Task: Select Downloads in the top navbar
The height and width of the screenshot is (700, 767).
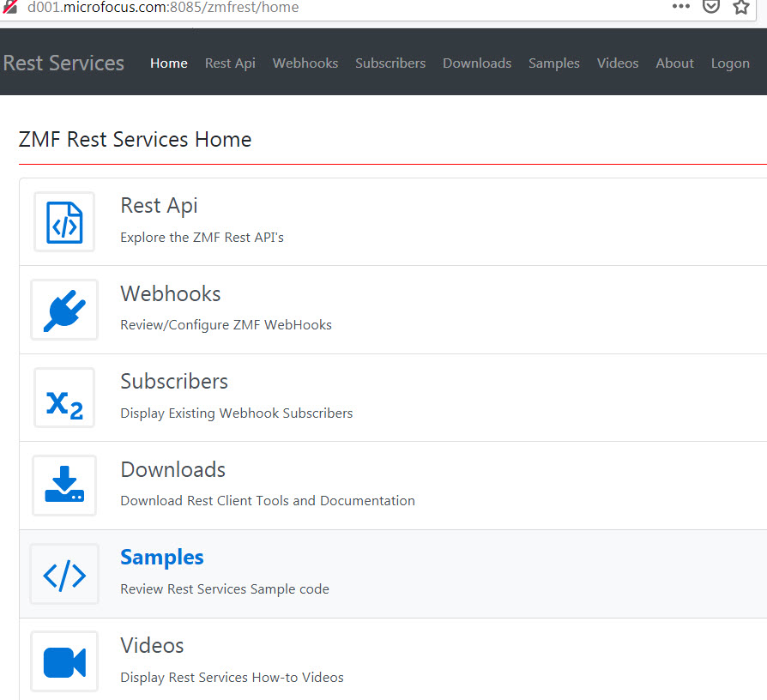Action: click(477, 63)
